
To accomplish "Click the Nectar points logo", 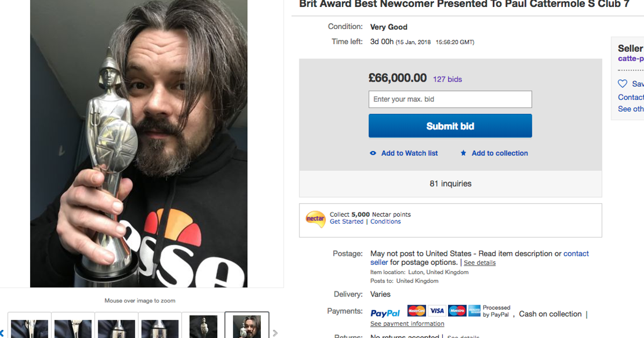I will click(316, 219).
